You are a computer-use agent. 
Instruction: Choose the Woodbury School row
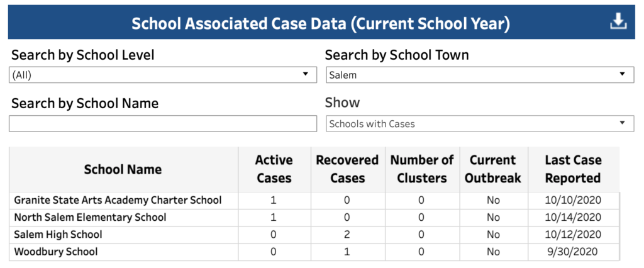point(314,252)
